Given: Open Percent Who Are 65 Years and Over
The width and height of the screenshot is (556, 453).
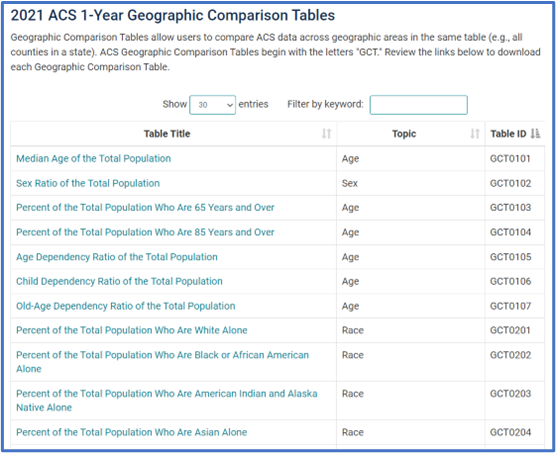Looking at the screenshot, I should tap(145, 207).
